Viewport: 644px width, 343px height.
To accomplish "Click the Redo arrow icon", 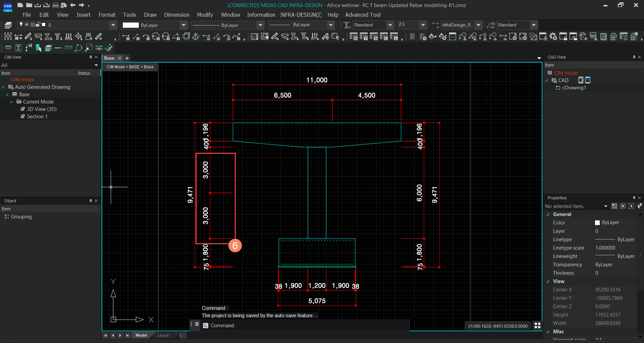I will coord(82,5).
